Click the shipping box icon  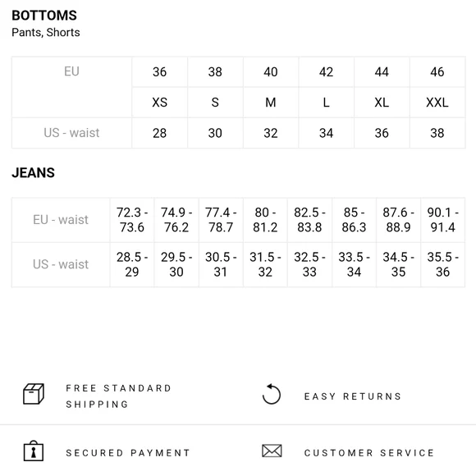point(34,394)
